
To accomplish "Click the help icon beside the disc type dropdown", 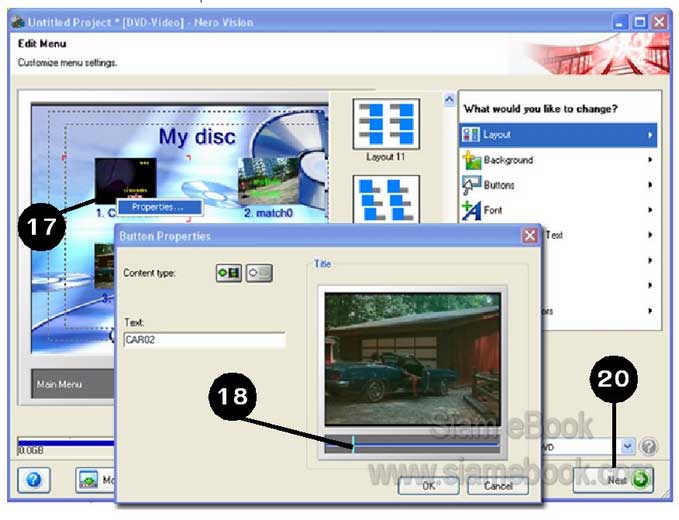I will point(649,446).
